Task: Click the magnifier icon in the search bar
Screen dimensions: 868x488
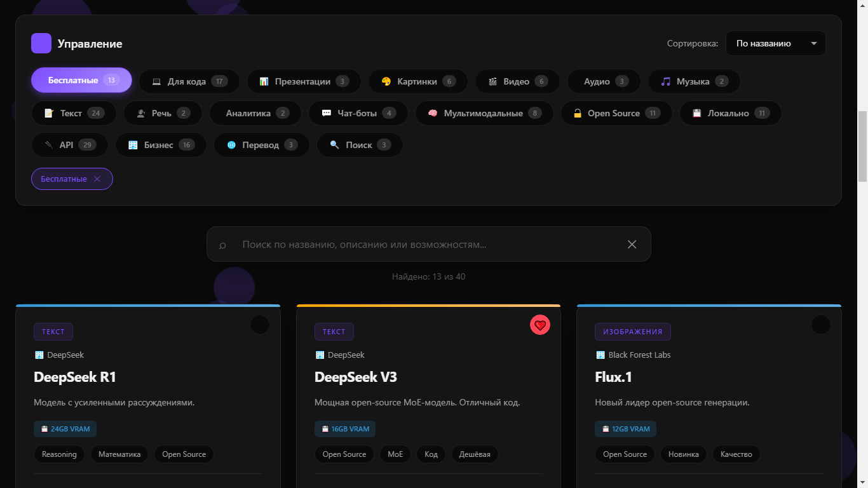Action: (222, 245)
